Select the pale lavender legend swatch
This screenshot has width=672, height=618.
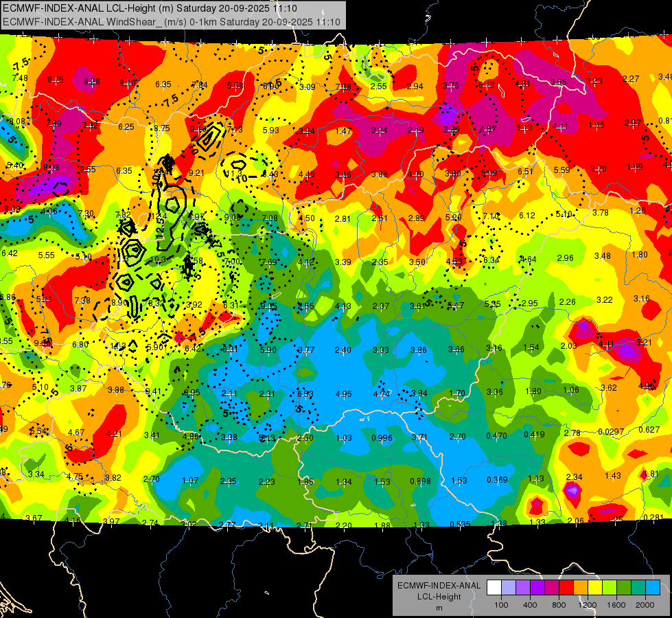click(x=509, y=587)
